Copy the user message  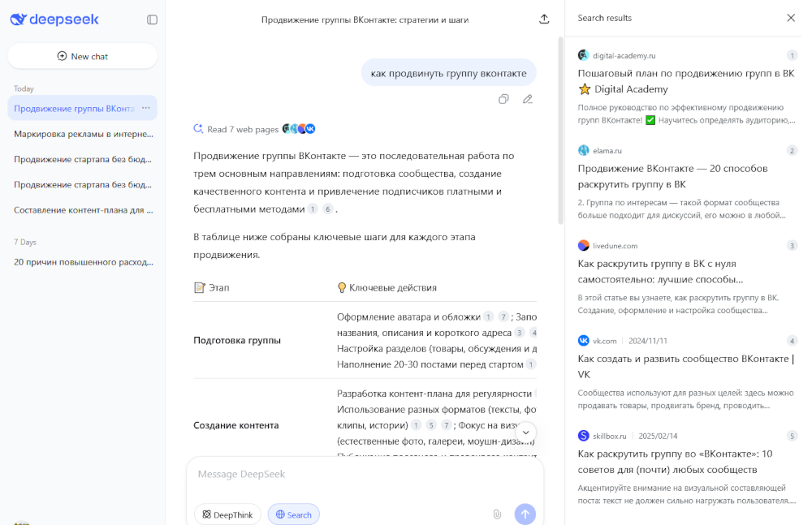(x=503, y=99)
